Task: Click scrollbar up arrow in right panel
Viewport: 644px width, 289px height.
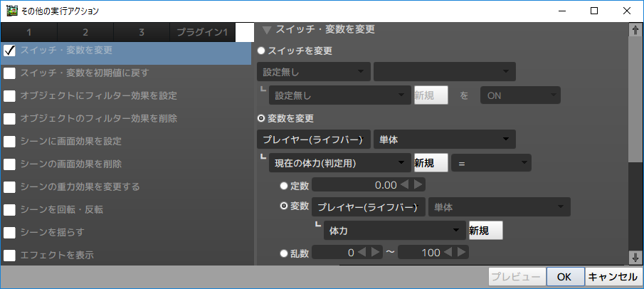Action: [x=635, y=30]
